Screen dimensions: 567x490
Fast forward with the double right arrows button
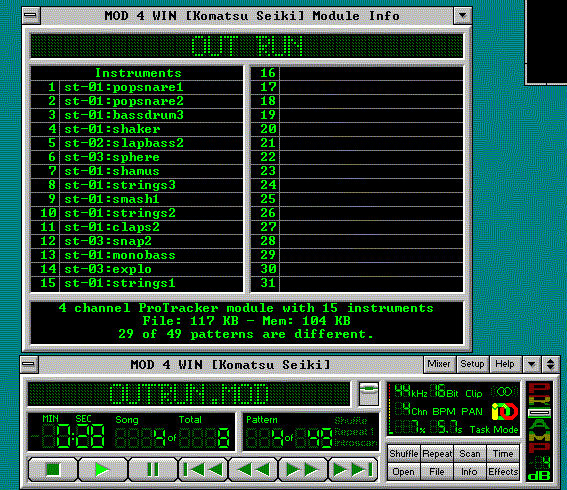pos(303,469)
